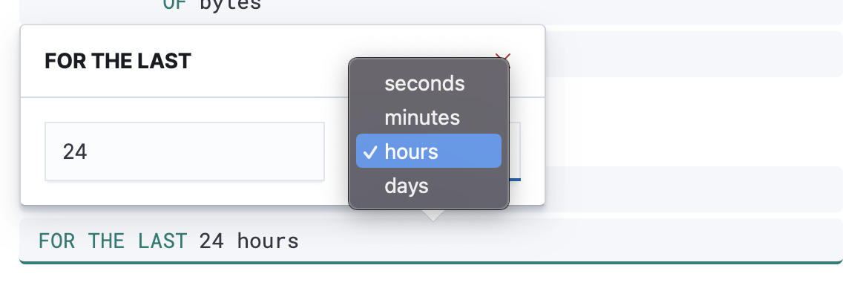868x297 pixels.
Task: Click the green FOR THE LAST keyword
Action: [x=112, y=241]
